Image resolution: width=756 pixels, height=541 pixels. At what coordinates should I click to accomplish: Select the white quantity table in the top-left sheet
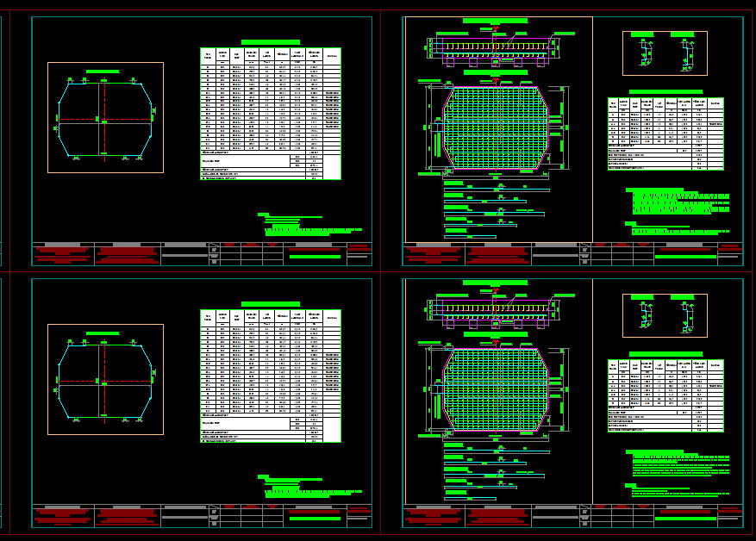tap(271, 114)
